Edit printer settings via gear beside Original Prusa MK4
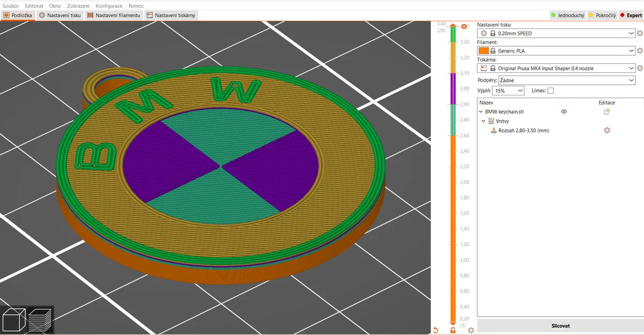644x335 pixels. tap(640, 69)
